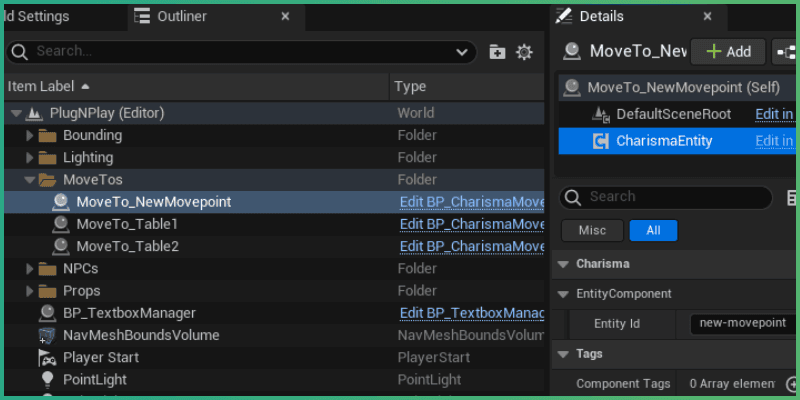Expand the Lighting folder
The height and width of the screenshot is (400, 800).
click(x=30, y=158)
